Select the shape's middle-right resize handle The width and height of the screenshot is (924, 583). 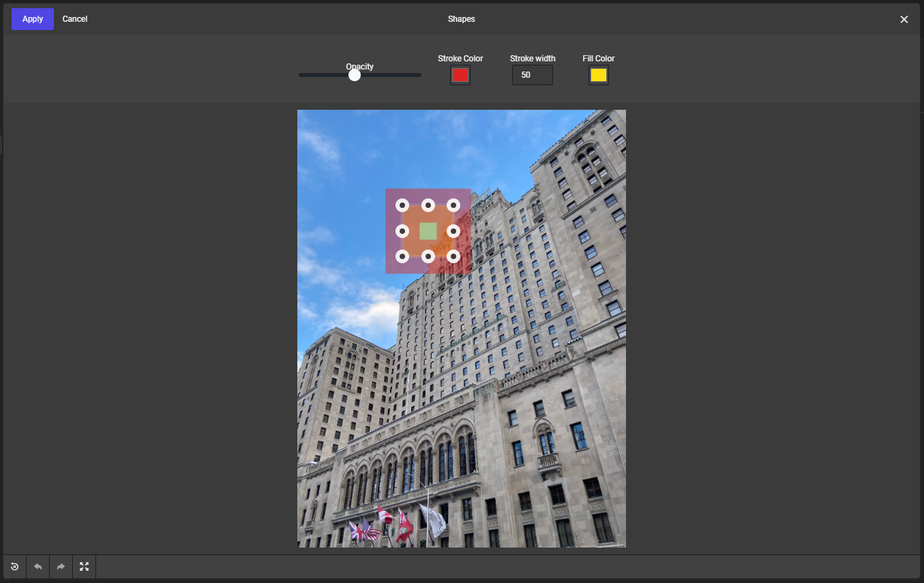[x=453, y=231]
